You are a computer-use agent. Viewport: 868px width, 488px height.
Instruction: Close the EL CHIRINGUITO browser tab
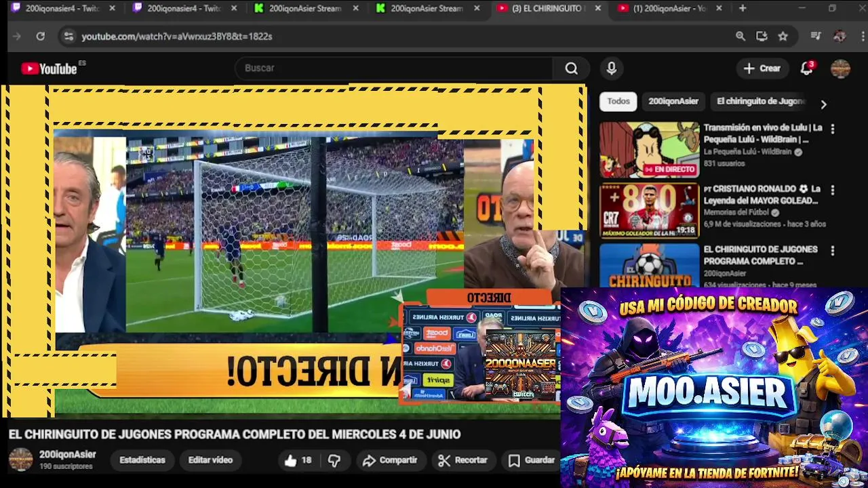597,8
